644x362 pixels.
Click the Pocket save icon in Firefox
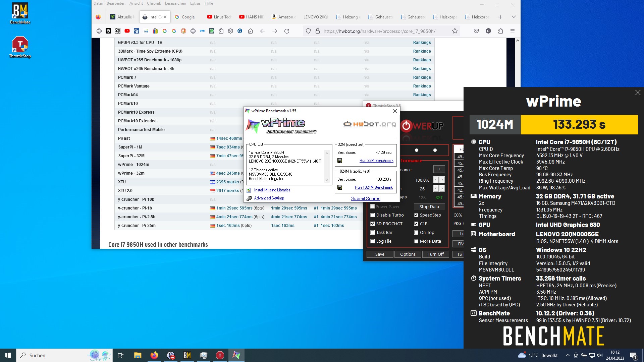coord(476,31)
